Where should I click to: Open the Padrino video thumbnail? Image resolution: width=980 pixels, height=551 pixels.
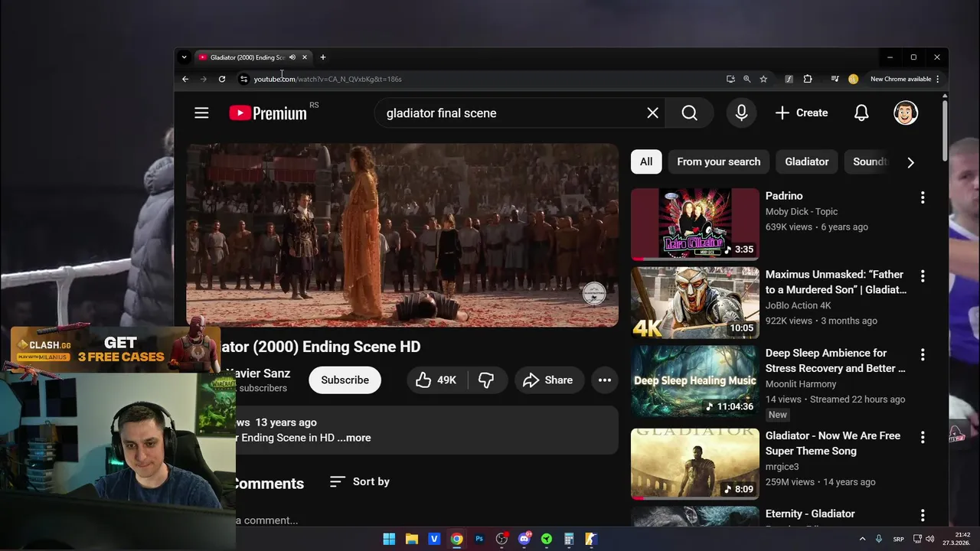[695, 223]
